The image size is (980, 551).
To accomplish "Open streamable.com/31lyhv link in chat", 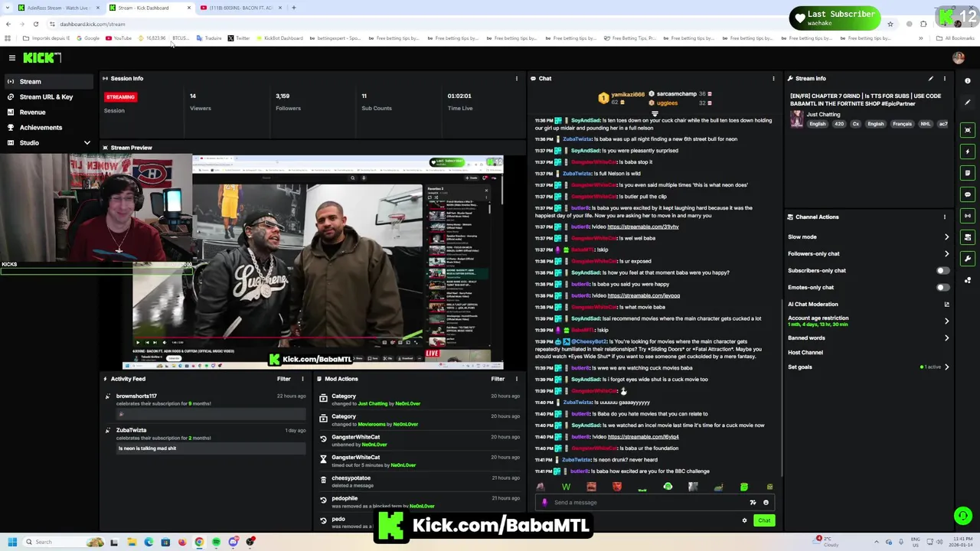I will coord(643,227).
